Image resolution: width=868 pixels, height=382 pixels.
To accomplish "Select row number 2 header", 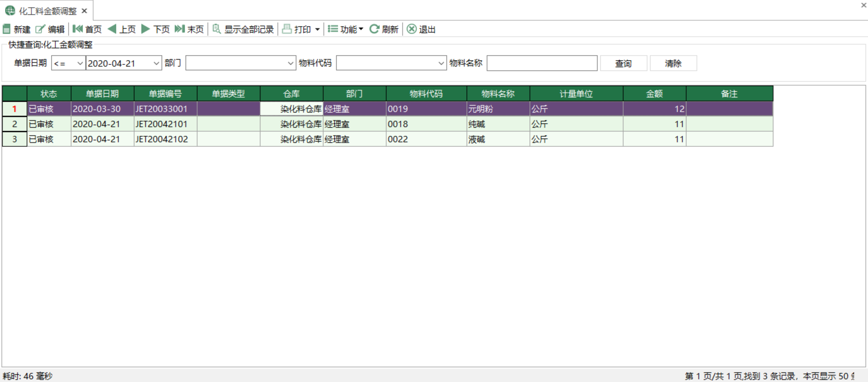I will (15, 124).
